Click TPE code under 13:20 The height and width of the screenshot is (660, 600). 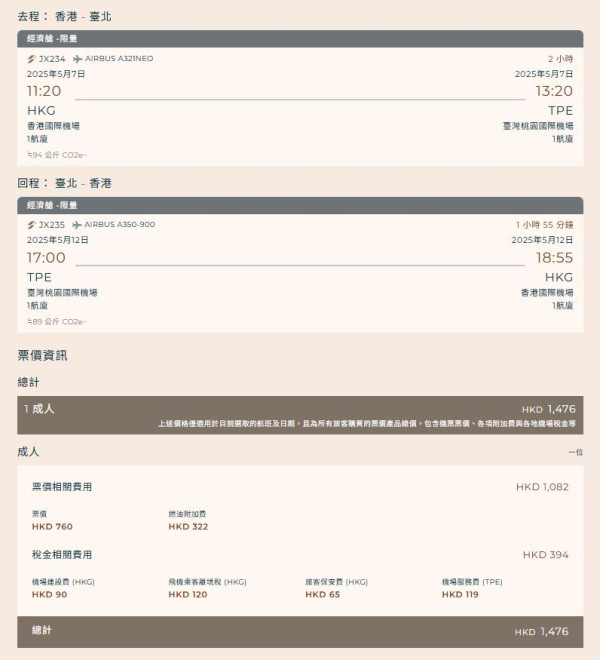click(x=560, y=111)
